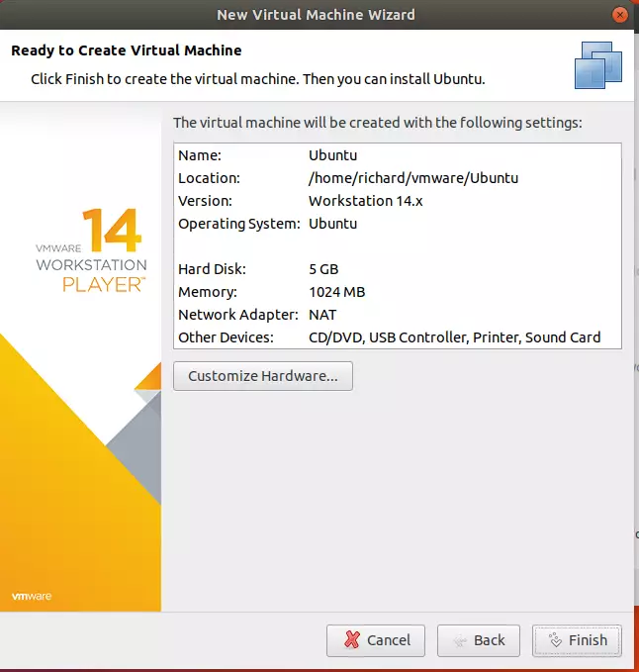This screenshot has height=672, width=639.
Task: Go Back to the previous wizard step
Action: (479, 640)
